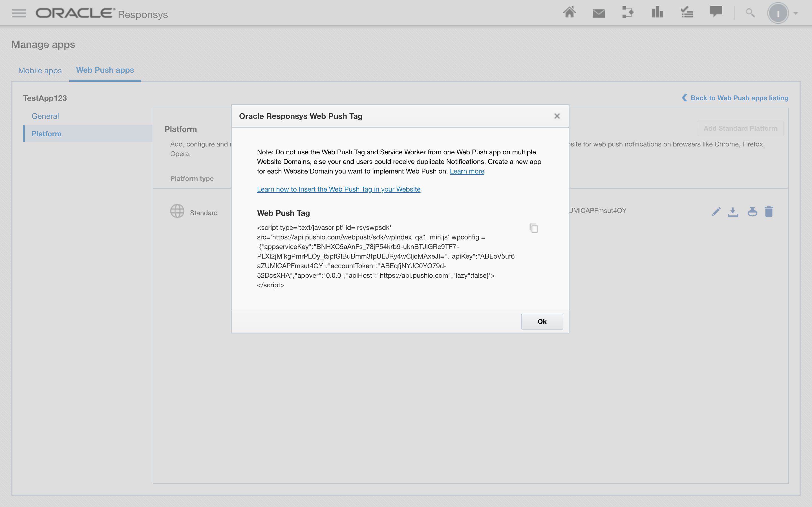
Task: Open the feedback chat icon
Action: 716,13
